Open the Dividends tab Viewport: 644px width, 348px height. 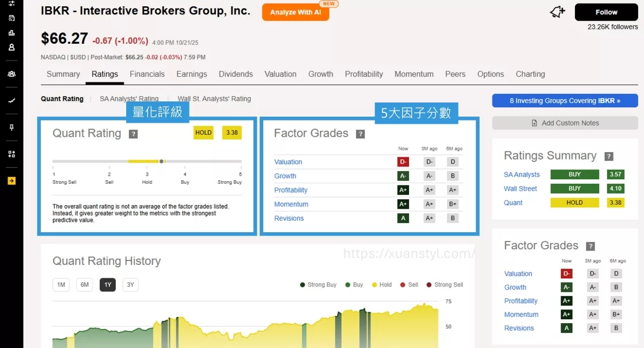pyautogui.click(x=236, y=74)
